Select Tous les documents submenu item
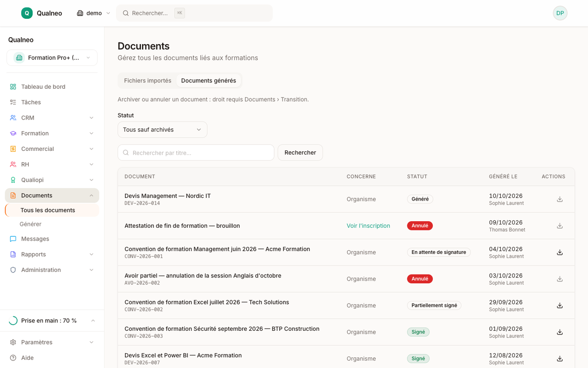The height and width of the screenshot is (368, 588). click(x=52, y=210)
